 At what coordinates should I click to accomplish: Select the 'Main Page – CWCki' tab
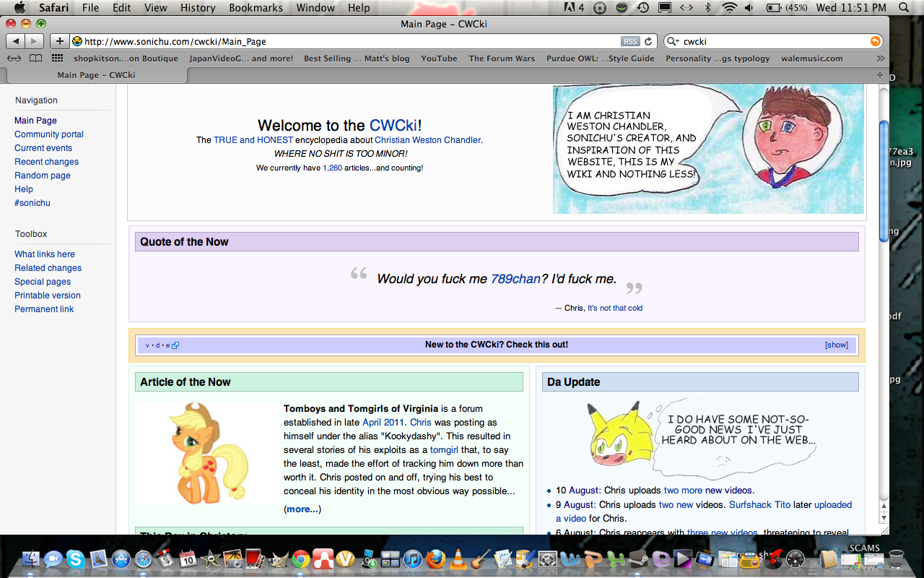[96, 75]
